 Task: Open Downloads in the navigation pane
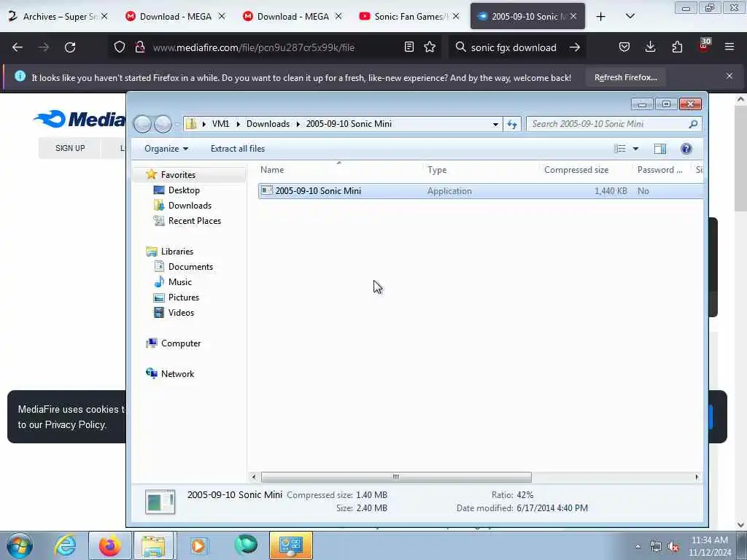pyautogui.click(x=190, y=205)
